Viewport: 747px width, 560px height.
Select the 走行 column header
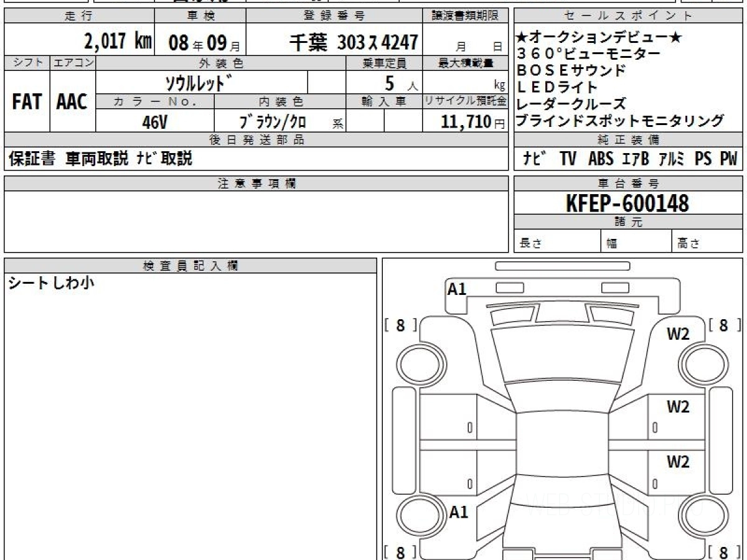79,16
